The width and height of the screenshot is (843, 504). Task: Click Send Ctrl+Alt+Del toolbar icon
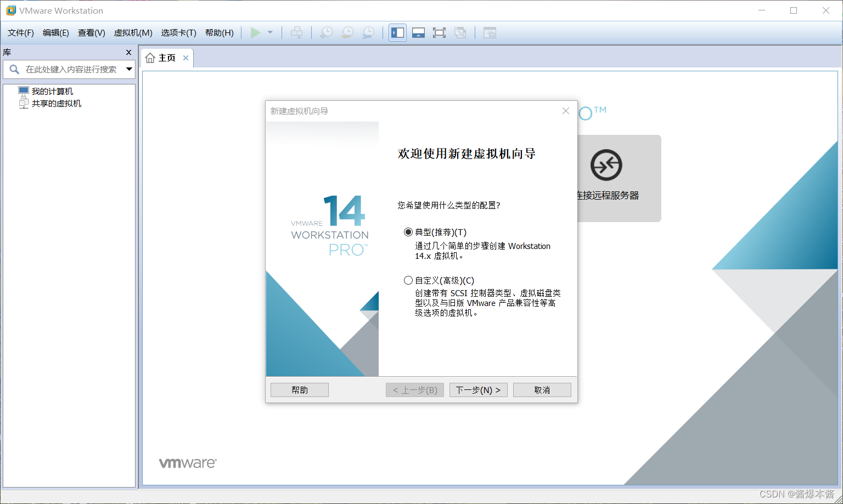click(x=296, y=33)
